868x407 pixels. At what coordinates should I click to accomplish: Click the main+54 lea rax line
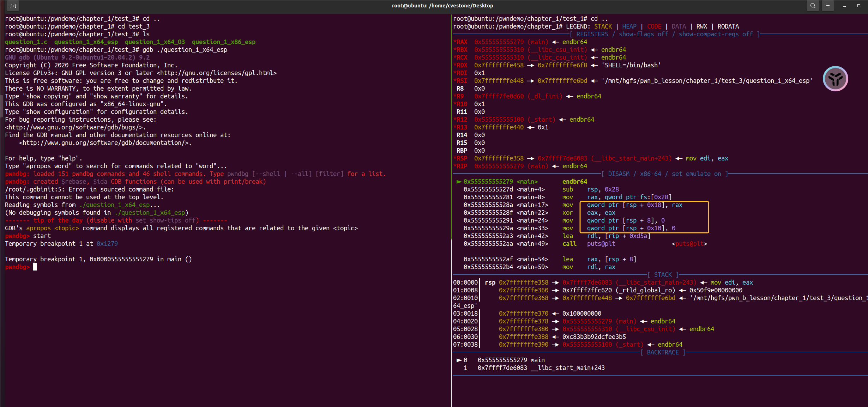coord(550,259)
